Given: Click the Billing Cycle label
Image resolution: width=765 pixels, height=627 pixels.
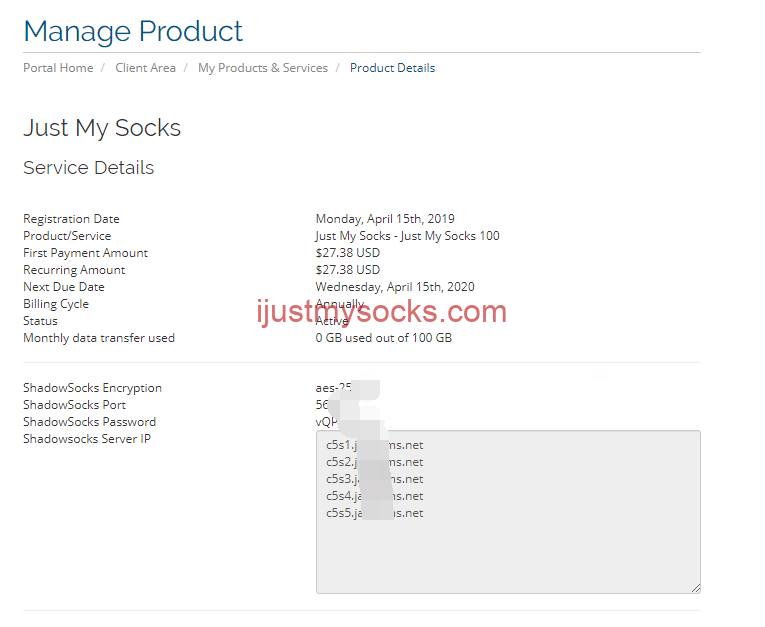Looking at the screenshot, I should [x=56, y=304].
